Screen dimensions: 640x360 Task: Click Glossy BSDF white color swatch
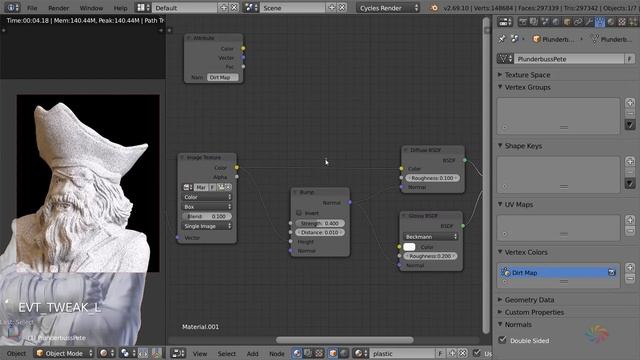tap(409, 247)
